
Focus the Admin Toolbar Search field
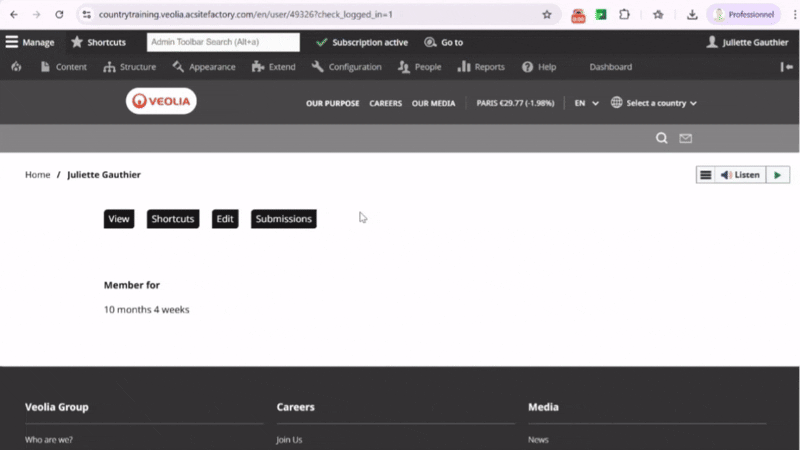point(223,42)
